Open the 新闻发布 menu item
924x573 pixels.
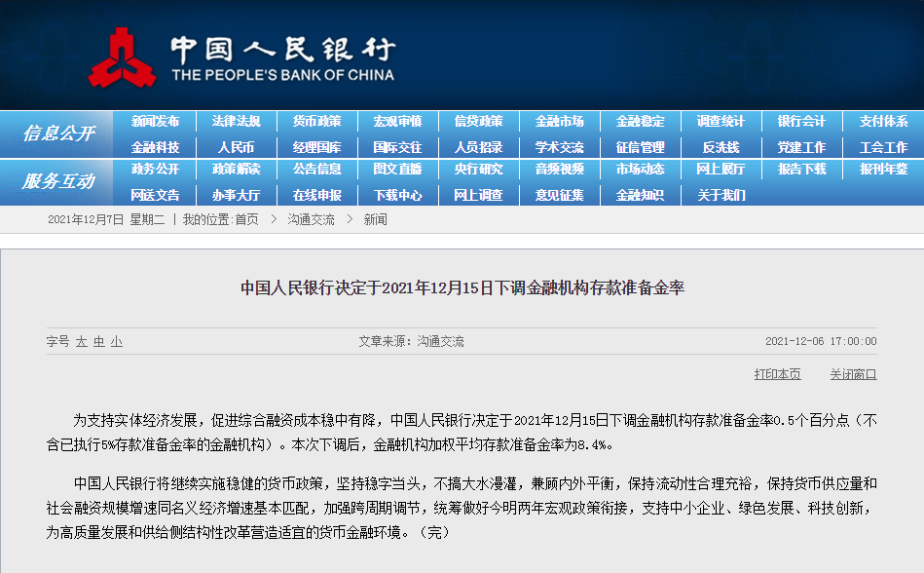(156, 122)
